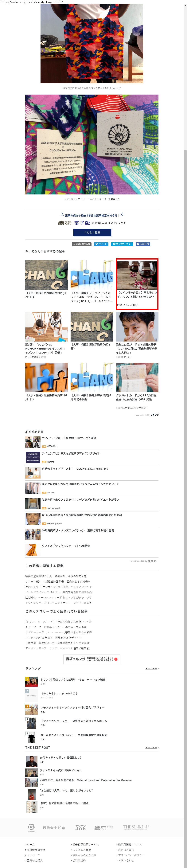Viewport: 187px width, 868px height.
Task: Click the 繊研メルマガ banner arrow
Action: (116, 659)
